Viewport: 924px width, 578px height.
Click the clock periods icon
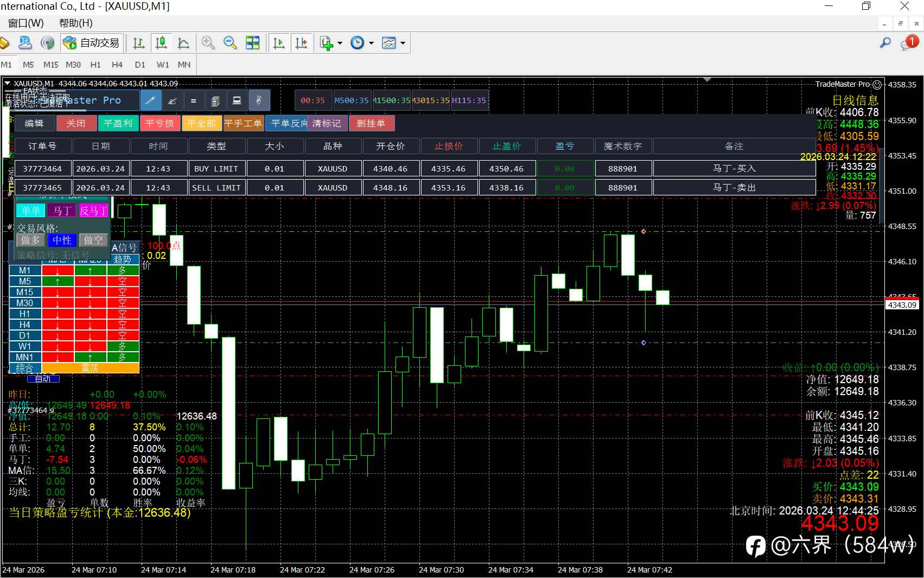coord(357,43)
